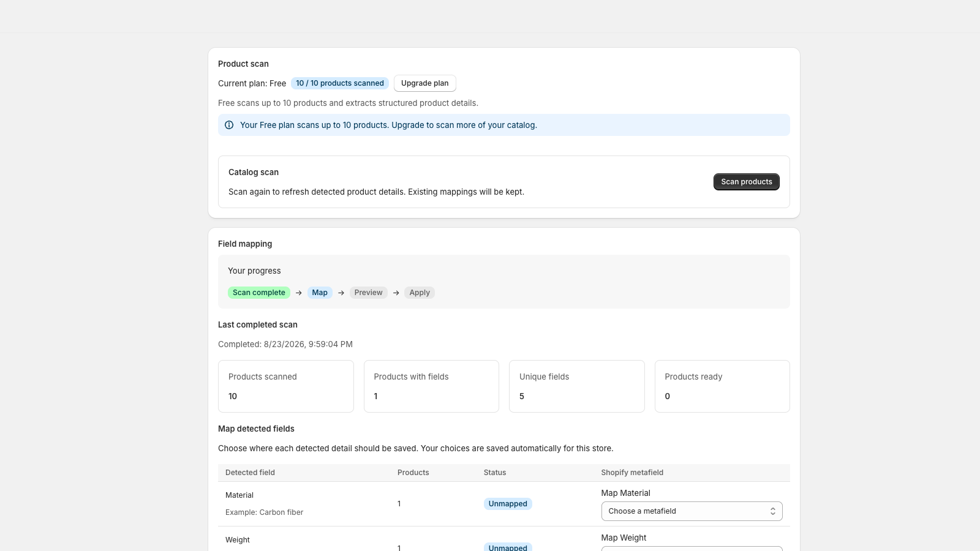Open the Products with fields stat card
This screenshot has height=551, width=980.
[431, 386]
